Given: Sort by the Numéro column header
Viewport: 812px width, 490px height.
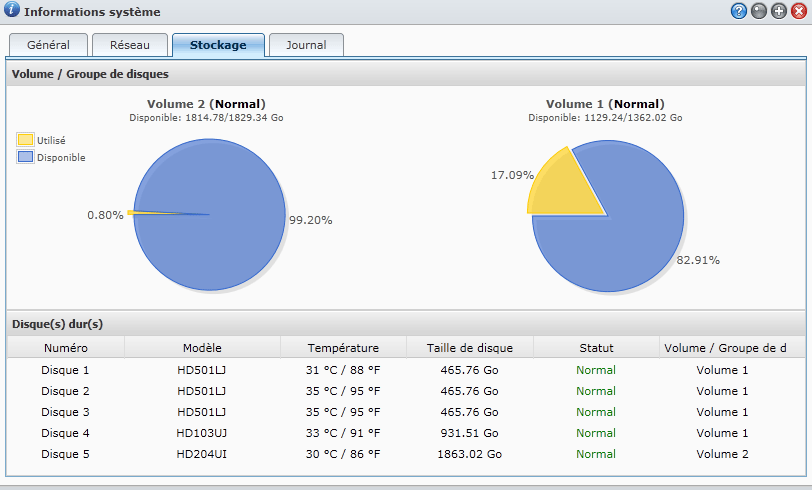Looking at the screenshot, I should point(66,348).
